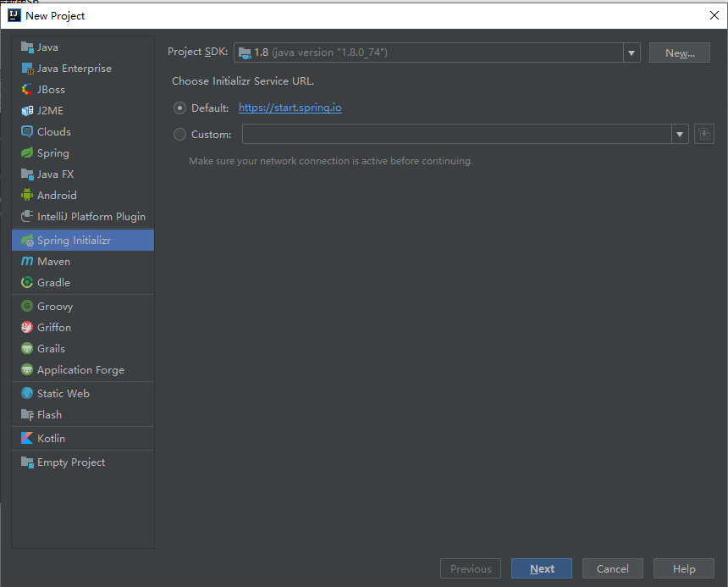Click the Spring leaf icon
Viewport: 728px width, 587px height.
click(27, 152)
